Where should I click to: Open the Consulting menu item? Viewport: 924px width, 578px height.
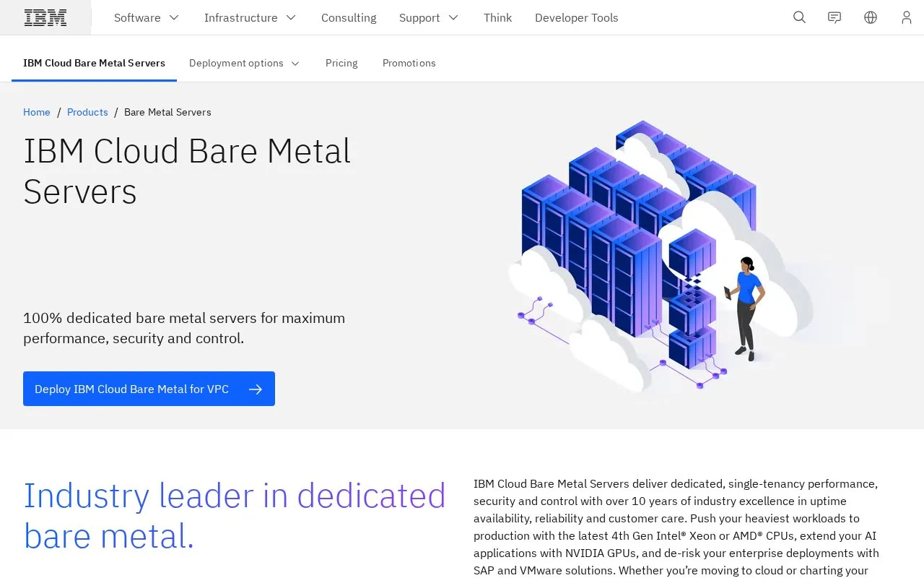(x=349, y=17)
